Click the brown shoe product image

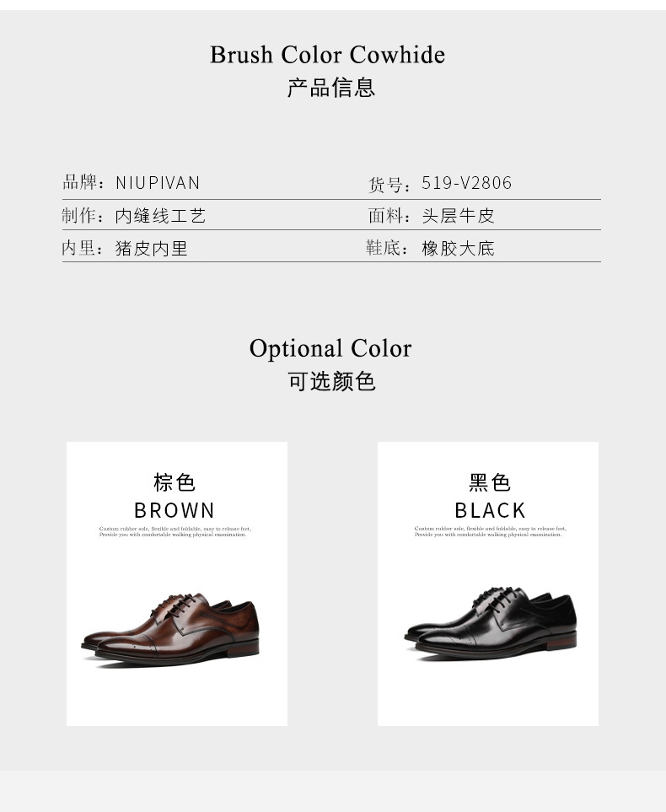pos(170,629)
